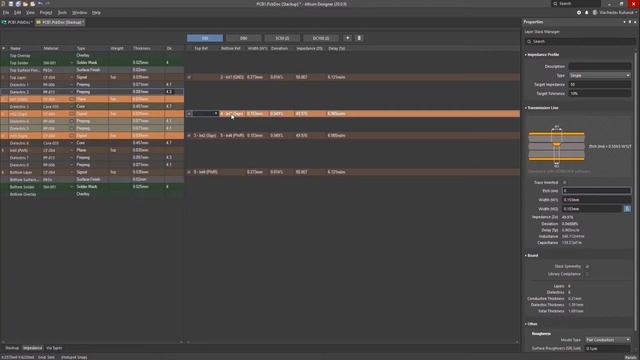
Task: Click the Properties panel Search field
Action: click(x=580, y=42)
